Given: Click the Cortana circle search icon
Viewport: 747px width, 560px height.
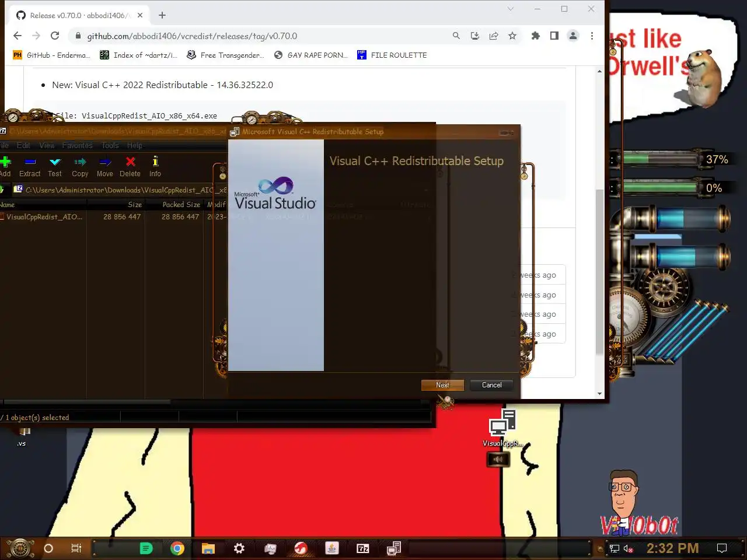Looking at the screenshot, I should click(x=48, y=548).
